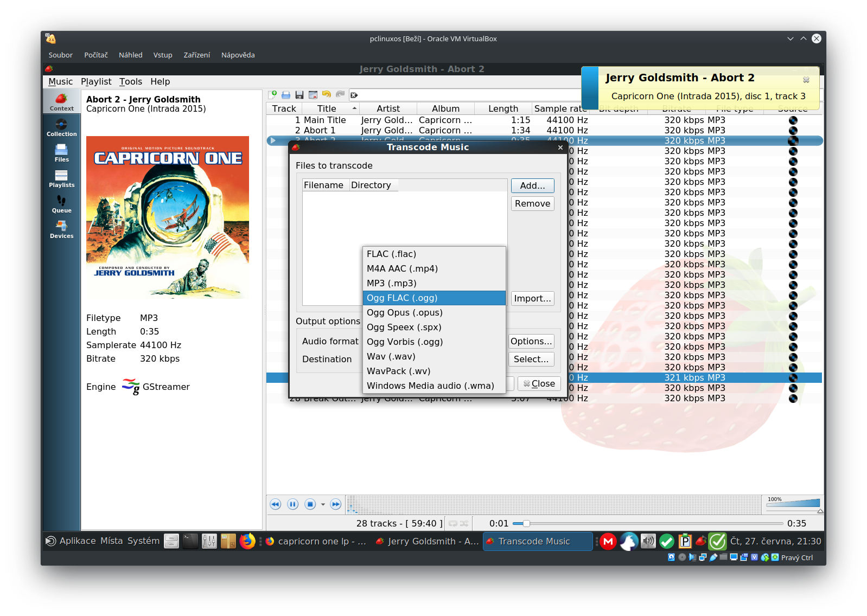Image resolution: width=867 pixels, height=616 pixels.
Task: Click the Capricorn One album cover art
Action: tap(168, 217)
